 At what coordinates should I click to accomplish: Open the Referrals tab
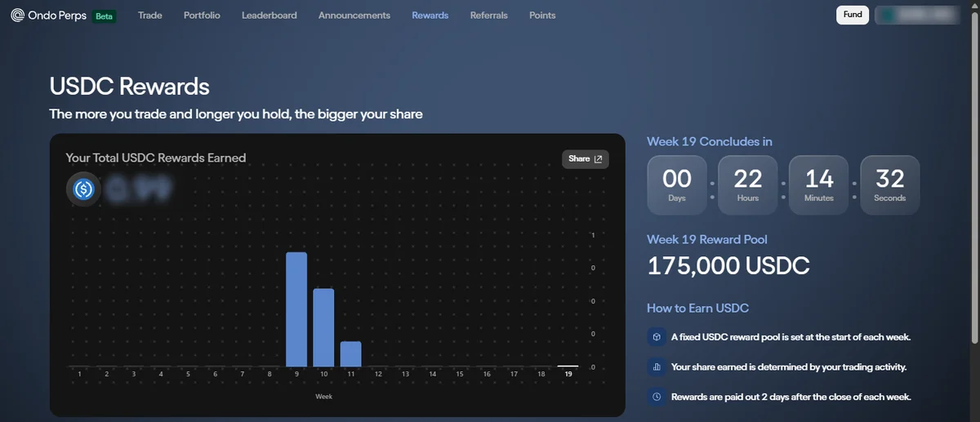489,15
